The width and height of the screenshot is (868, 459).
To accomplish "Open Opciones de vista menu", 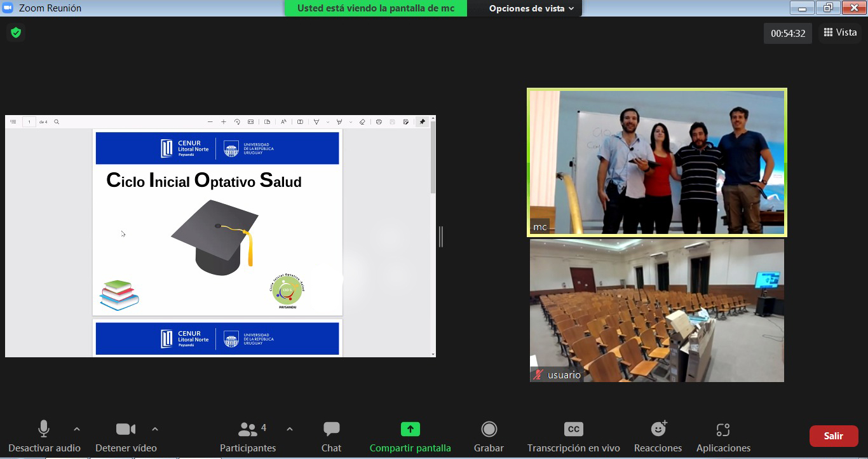I will [x=531, y=8].
